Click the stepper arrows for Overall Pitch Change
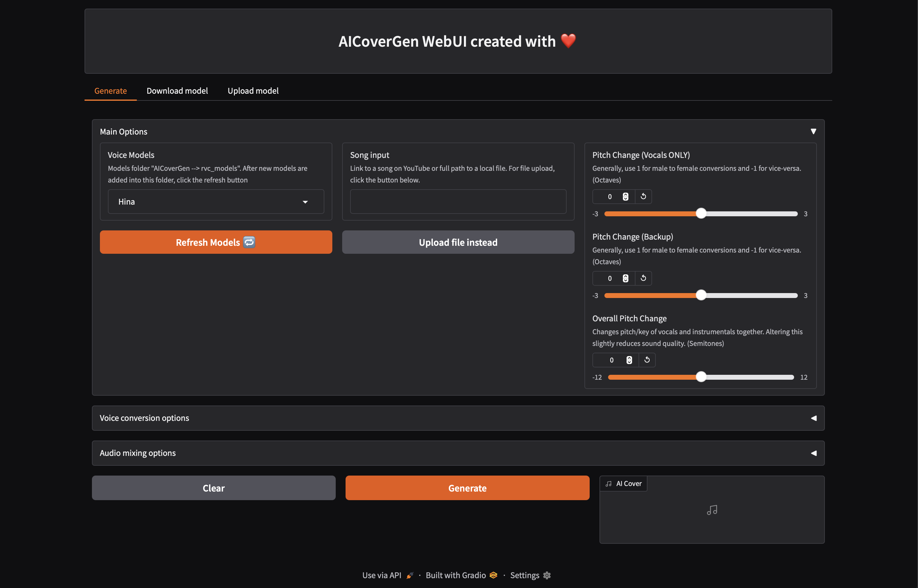 (629, 360)
